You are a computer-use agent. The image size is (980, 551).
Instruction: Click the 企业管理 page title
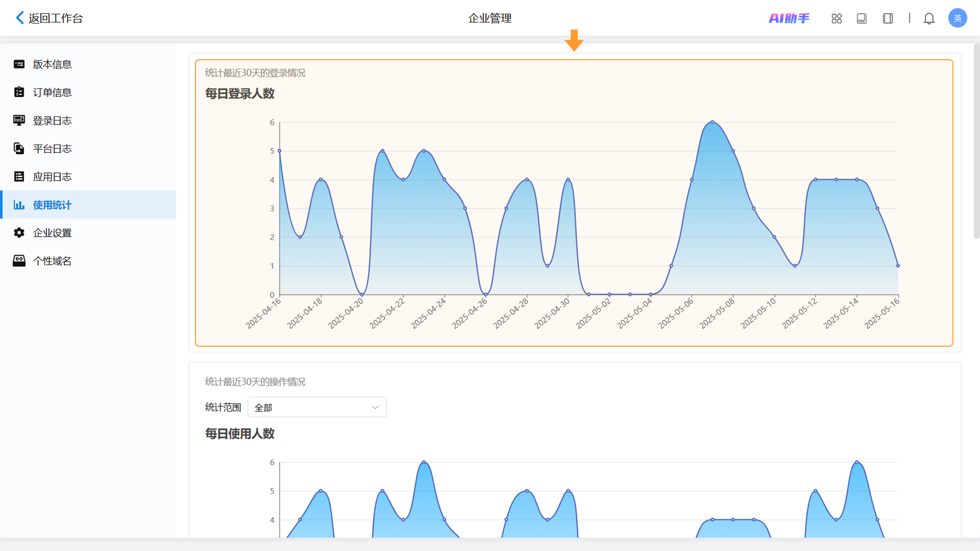490,18
